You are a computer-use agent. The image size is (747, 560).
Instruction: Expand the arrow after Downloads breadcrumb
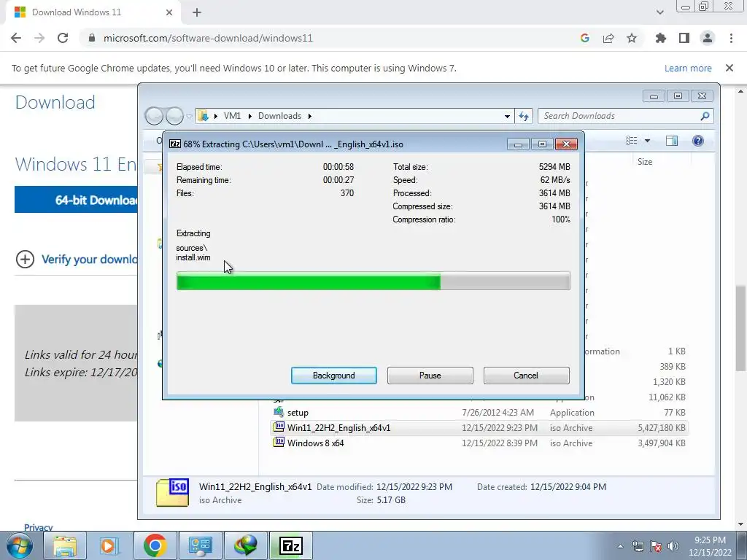[x=310, y=116]
